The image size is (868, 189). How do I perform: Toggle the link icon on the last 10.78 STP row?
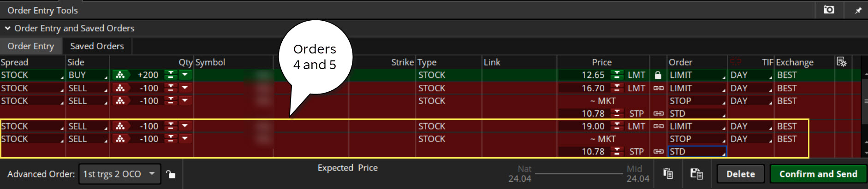[658, 151]
